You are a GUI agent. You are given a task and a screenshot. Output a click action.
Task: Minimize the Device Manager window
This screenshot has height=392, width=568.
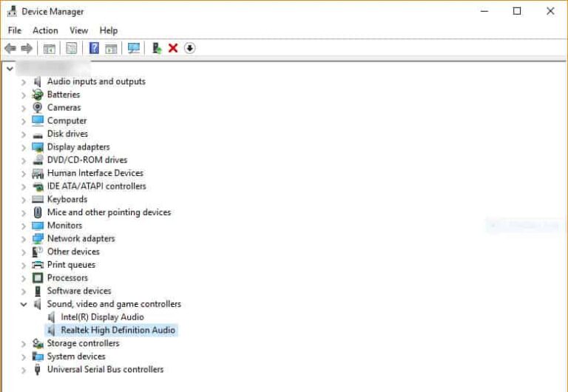click(x=484, y=11)
